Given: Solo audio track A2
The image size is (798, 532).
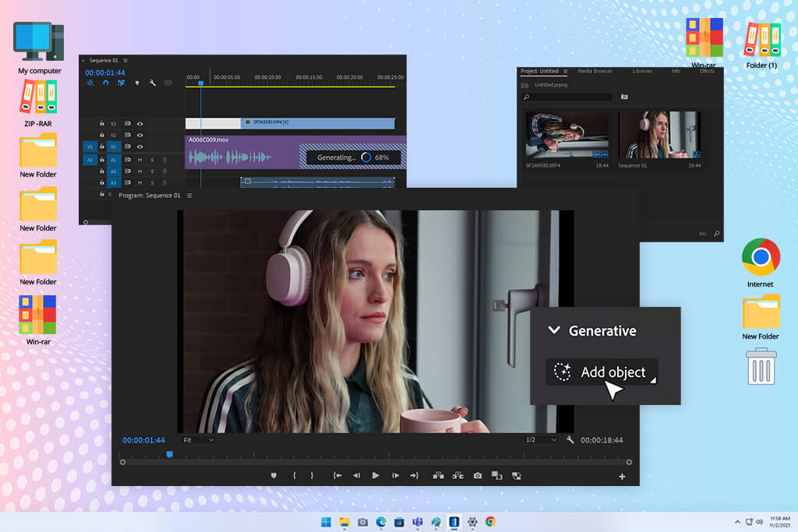Looking at the screenshot, I should pos(152,171).
